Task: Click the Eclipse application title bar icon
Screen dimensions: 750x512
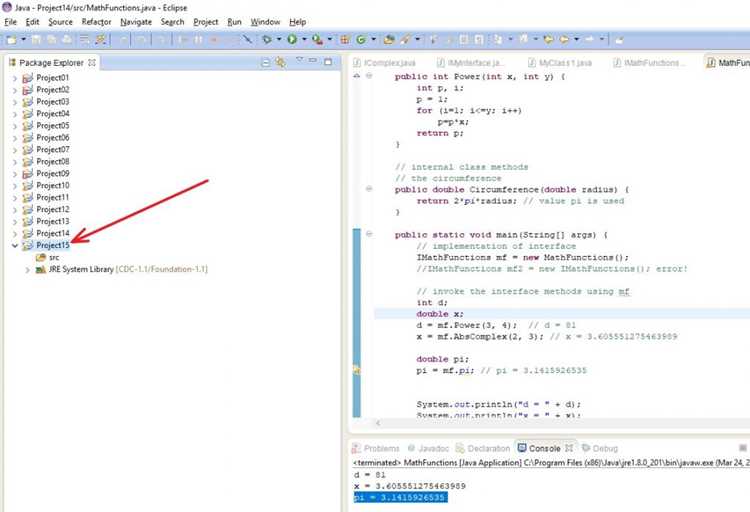Action: (7, 7)
